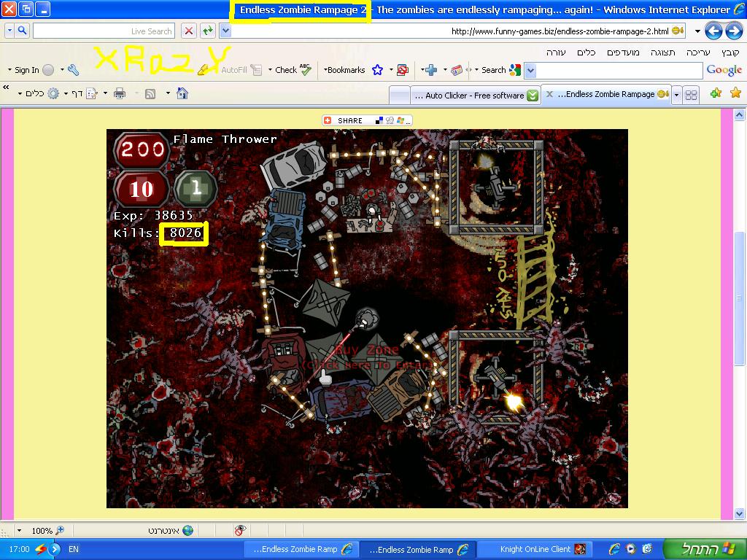Open the address bar history dropdown

[x=226, y=31]
